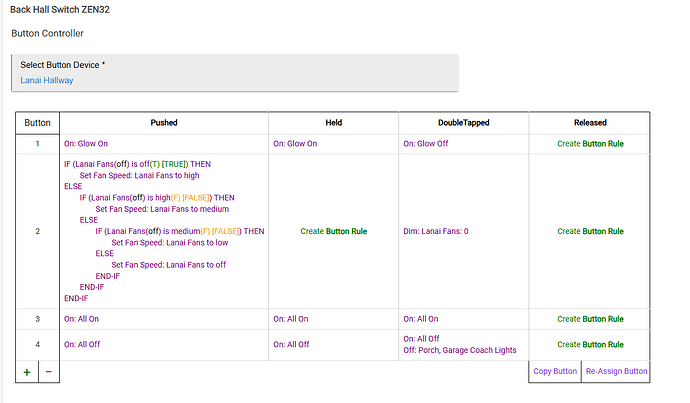Open button 4 Held 'On: All Off' action

click(291, 344)
